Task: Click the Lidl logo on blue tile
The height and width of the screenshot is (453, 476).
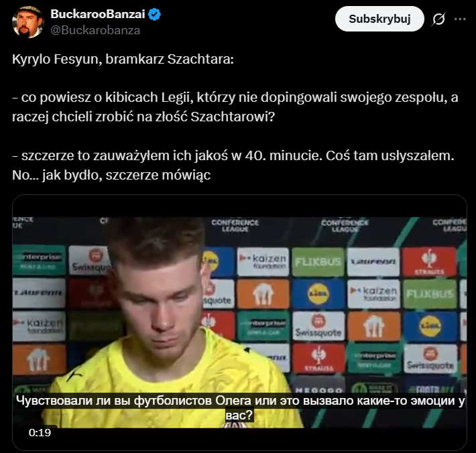Action: pyautogui.click(x=318, y=294)
